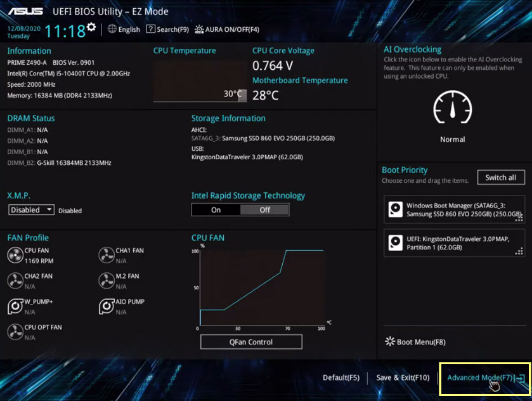Select the AIO PUMP icon
The image size is (532, 401).
click(107, 306)
